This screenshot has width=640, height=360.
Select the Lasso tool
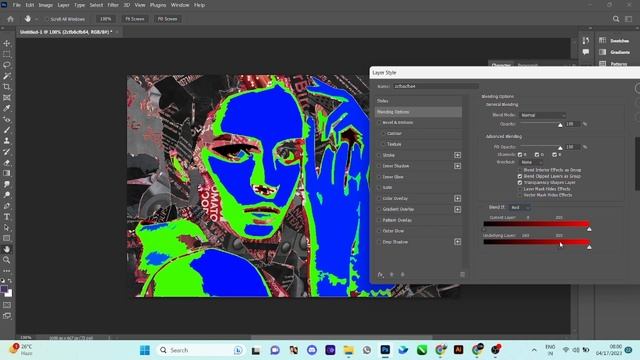7,65
